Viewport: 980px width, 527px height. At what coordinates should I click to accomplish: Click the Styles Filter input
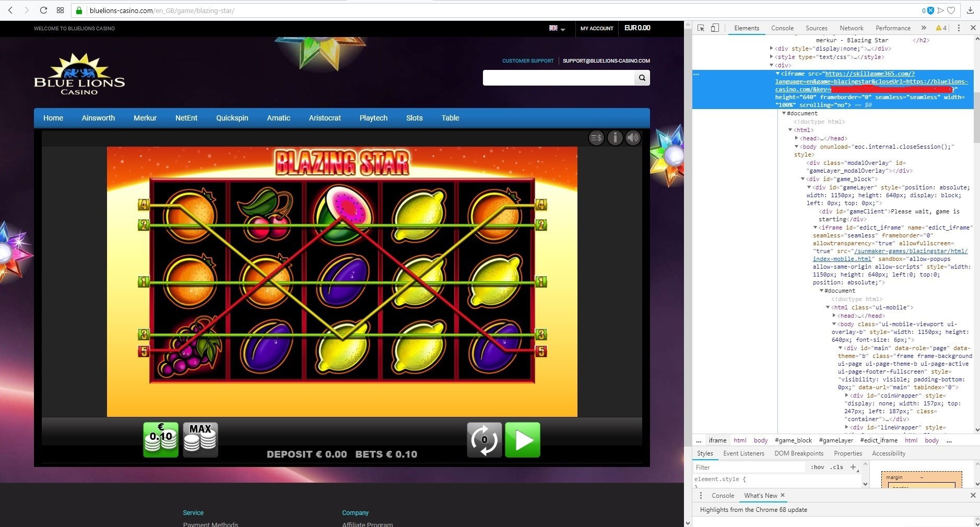(750, 467)
